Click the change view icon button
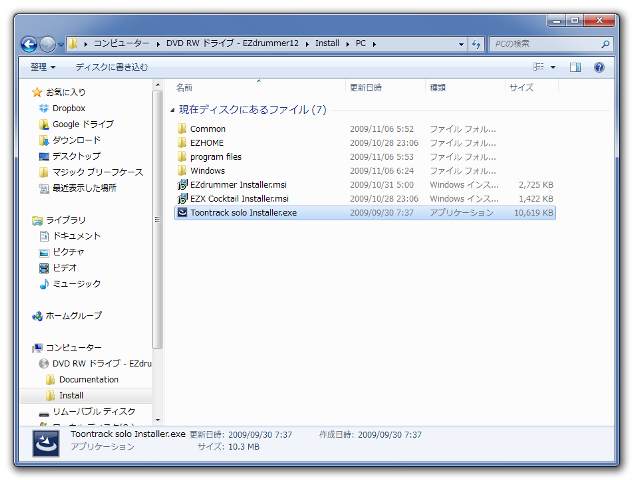 tap(538, 67)
